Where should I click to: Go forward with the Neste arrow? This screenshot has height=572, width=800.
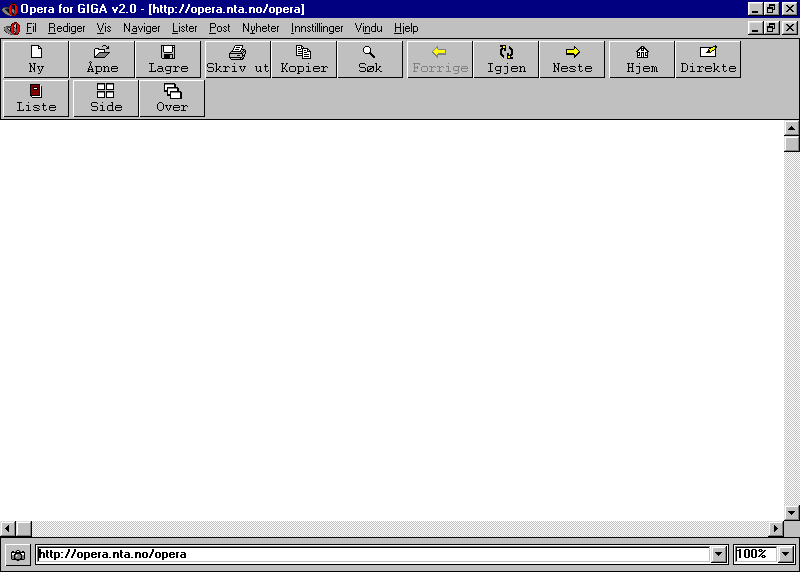(x=572, y=60)
